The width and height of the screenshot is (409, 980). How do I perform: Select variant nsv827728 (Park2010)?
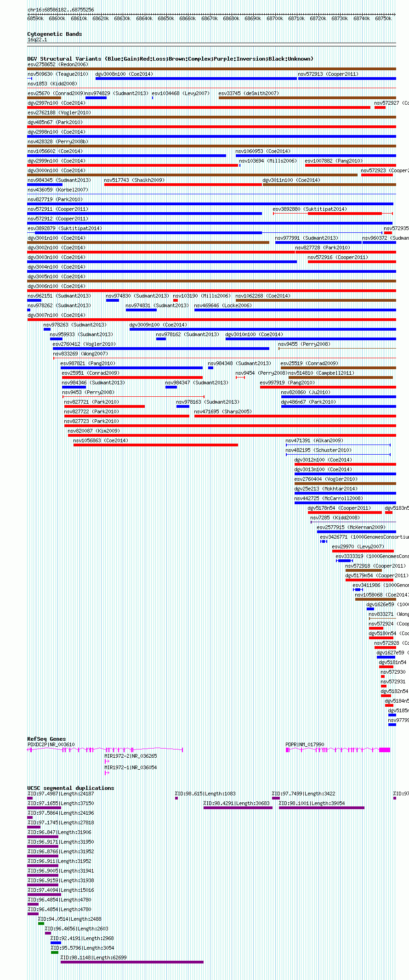(323, 248)
